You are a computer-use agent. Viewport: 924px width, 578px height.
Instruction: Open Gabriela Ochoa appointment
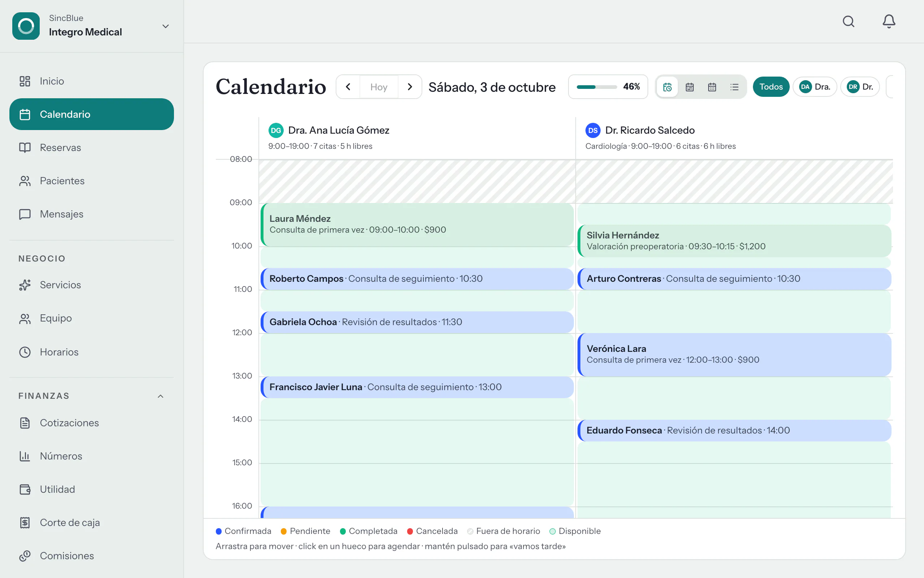tap(417, 322)
